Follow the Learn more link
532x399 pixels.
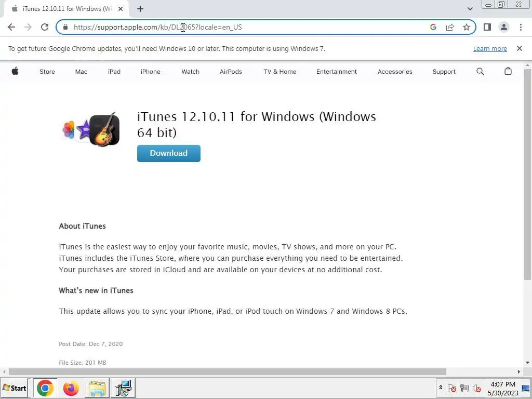(x=490, y=48)
